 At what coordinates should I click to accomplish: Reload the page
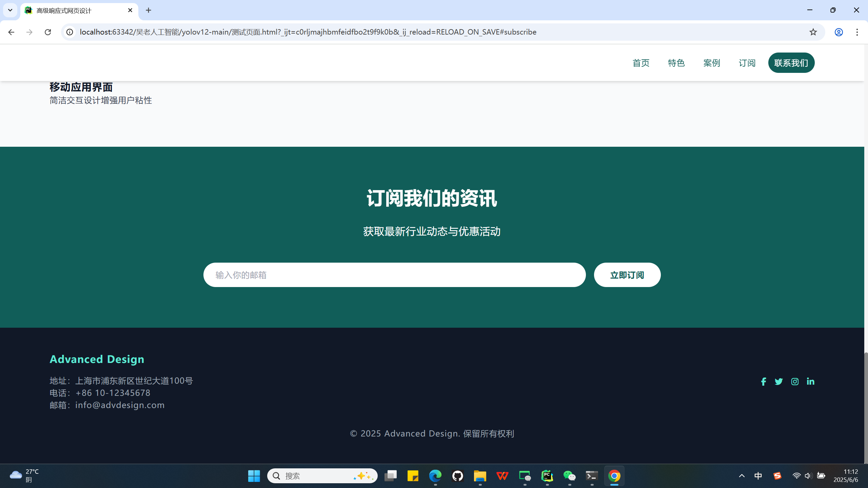48,32
